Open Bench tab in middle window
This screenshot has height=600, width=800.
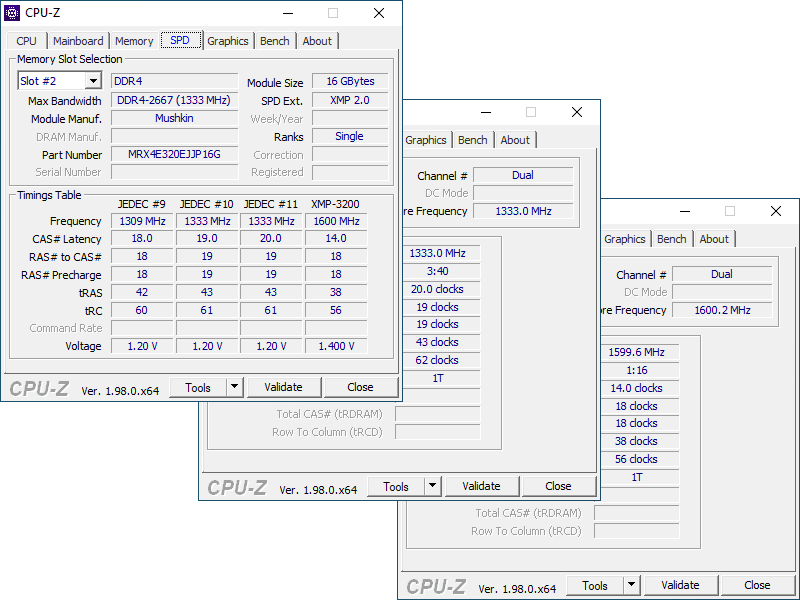coord(472,140)
